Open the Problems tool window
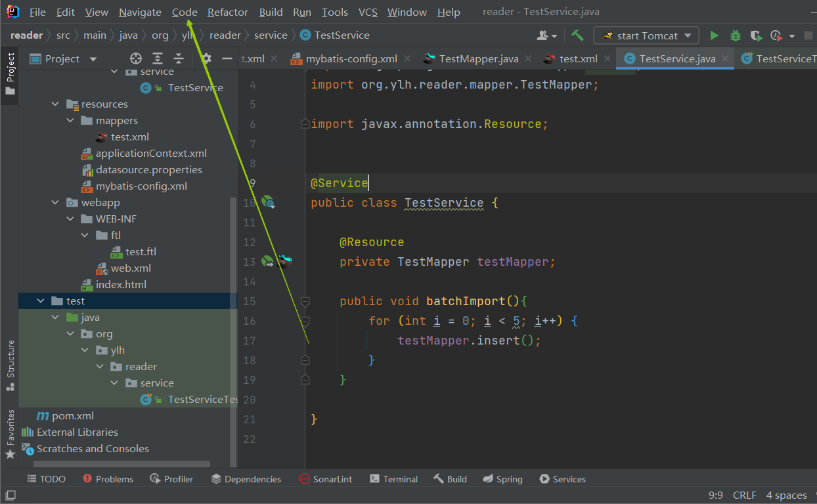Screen dimensions: 817x504 point(108,479)
